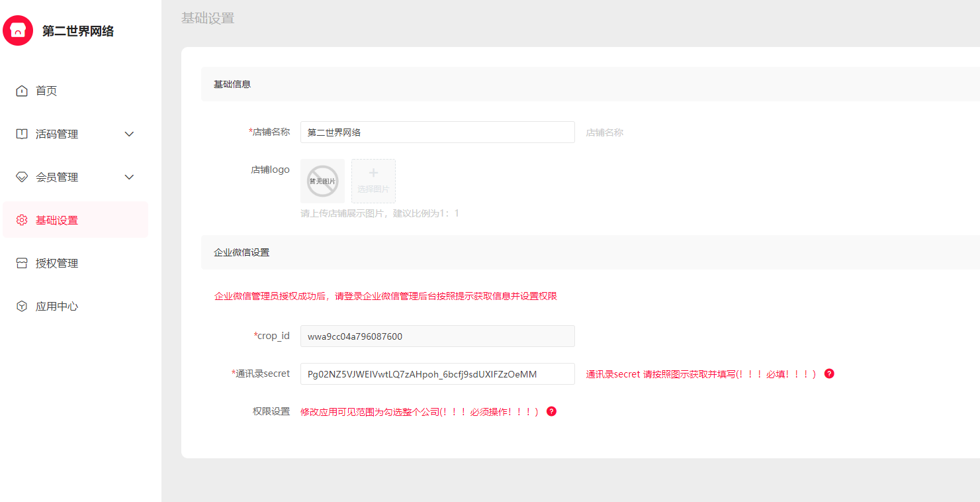The height and width of the screenshot is (502, 980).
Task: Focus the 通讯录secret input field
Action: [x=437, y=374]
